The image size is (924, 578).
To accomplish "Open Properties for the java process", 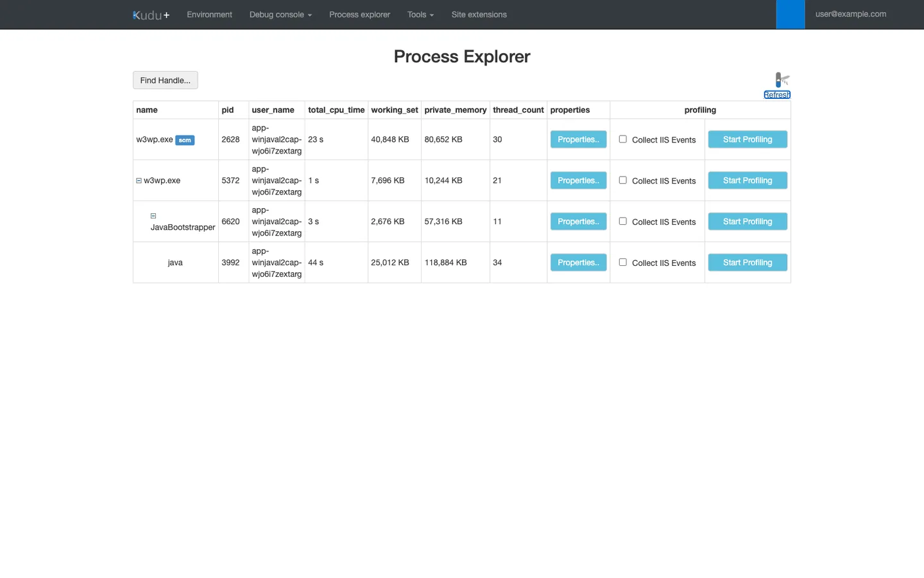I will pyautogui.click(x=578, y=263).
